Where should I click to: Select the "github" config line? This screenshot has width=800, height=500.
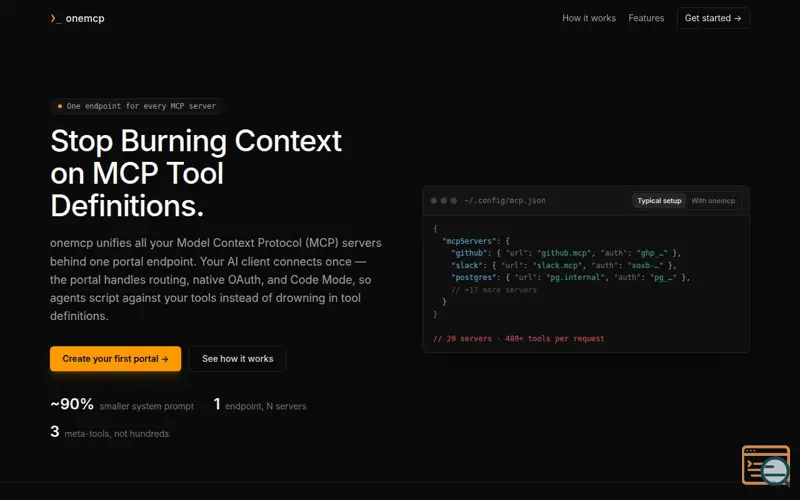(x=566, y=253)
